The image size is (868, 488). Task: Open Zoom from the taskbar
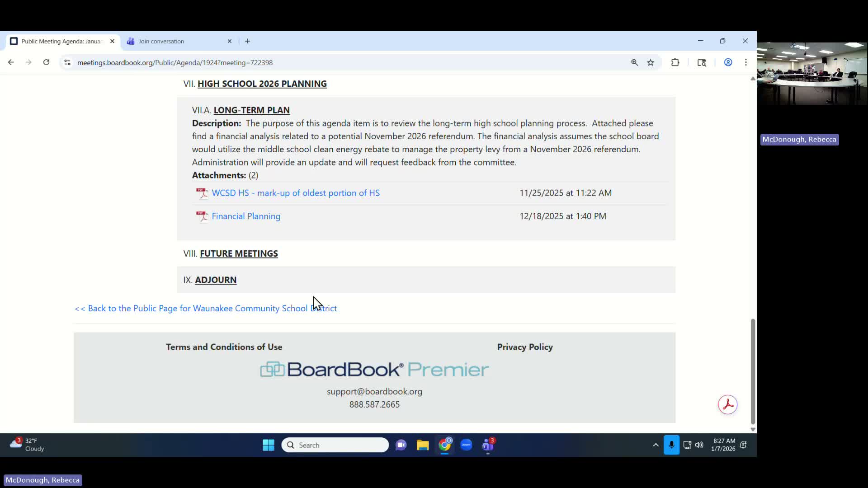coord(467,445)
